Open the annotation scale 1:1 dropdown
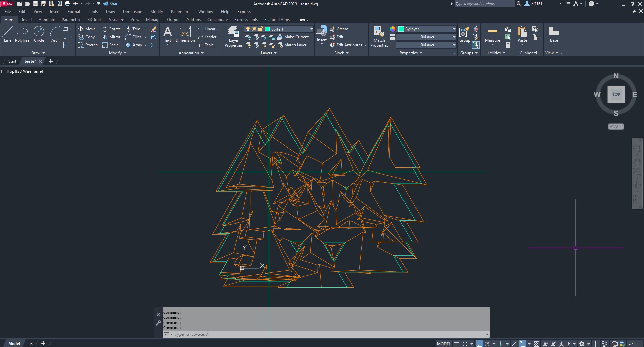Image resolution: width=644 pixels, height=347 pixels. click(x=571, y=344)
